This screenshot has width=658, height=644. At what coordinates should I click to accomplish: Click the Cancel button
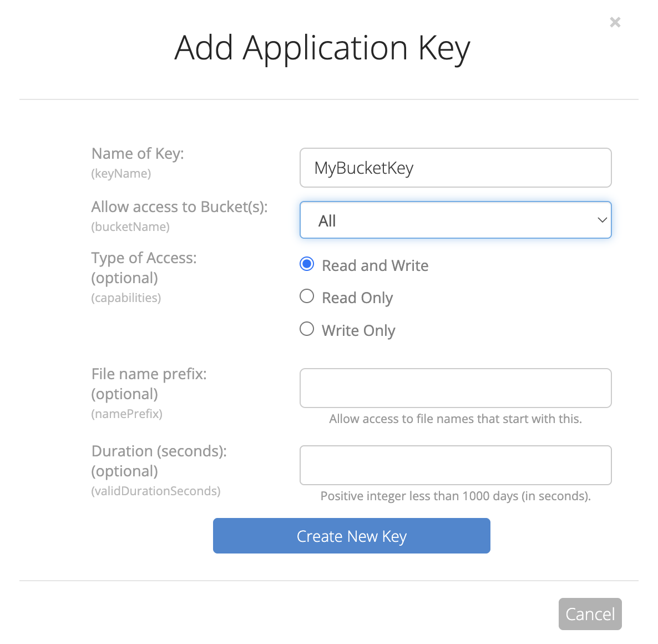click(x=590, y=614)
